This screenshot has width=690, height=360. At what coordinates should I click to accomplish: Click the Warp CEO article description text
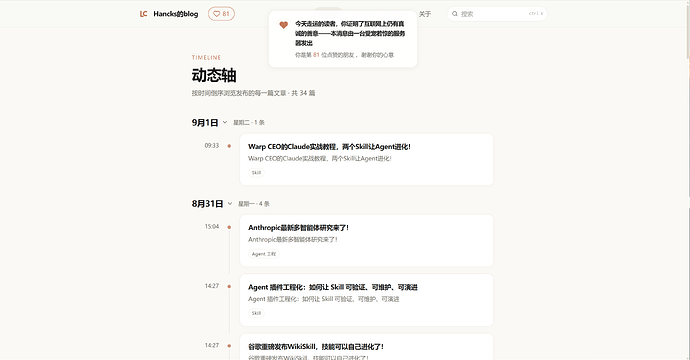pos(319,158)
